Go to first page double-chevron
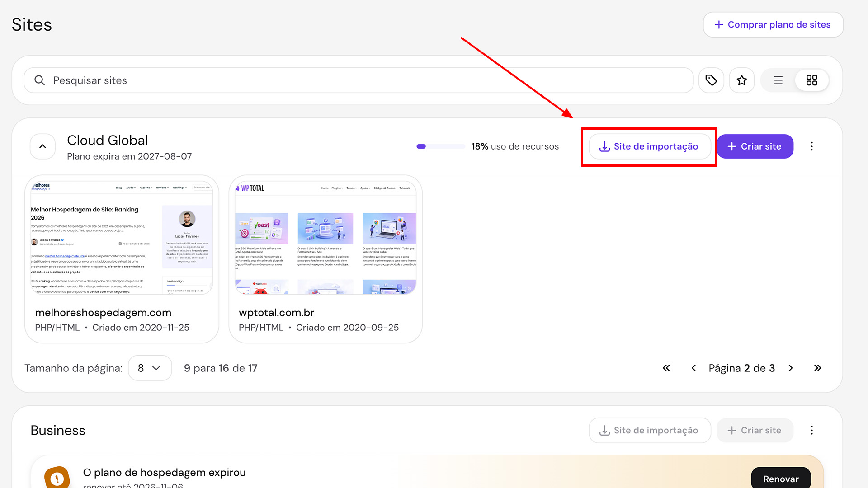 (x=666, y=368)
